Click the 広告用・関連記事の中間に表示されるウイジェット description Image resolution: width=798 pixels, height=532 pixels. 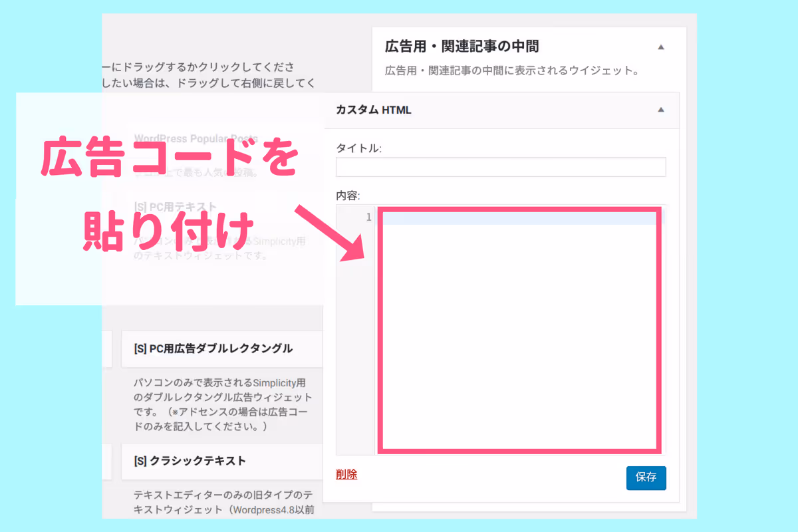pos(512,70)
